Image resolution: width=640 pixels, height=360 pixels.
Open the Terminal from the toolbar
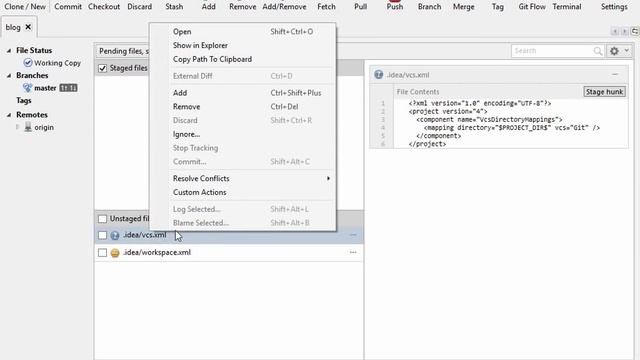pyautogui.click(x=567, y=7)
